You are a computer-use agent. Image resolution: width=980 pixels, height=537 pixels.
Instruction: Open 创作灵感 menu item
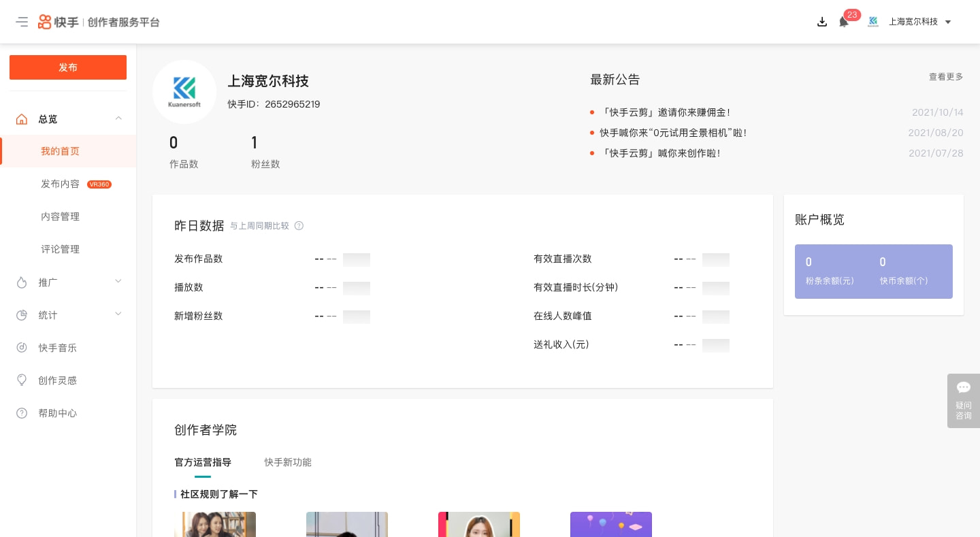click(x=68, y=380)
